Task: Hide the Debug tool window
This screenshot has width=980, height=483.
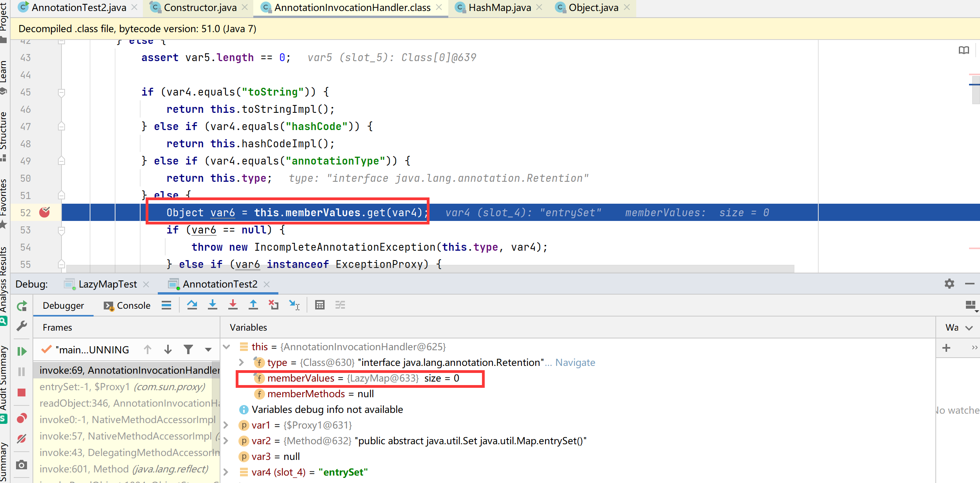Action: click(970, 284)
